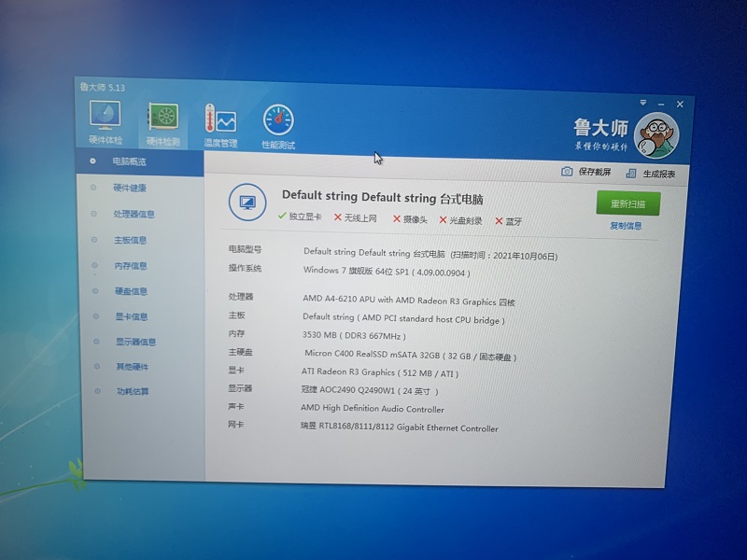Click the 'AMD A4-6210 APU' processor text

pyautogui.click(x=339, y=299)
